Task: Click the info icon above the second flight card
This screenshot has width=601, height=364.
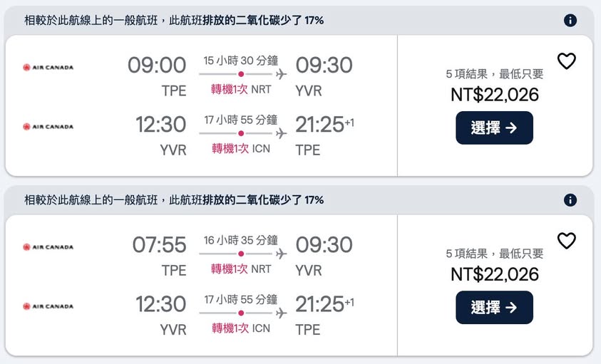Action: click(570, 200)
